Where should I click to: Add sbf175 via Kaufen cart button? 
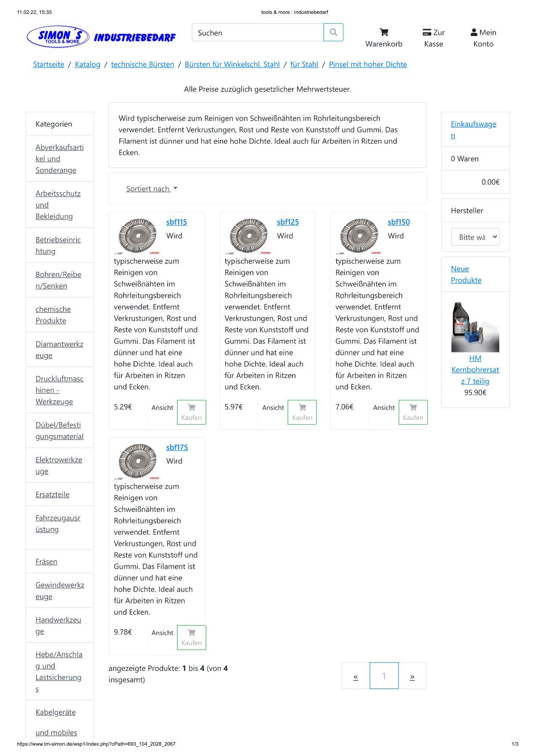192,637
